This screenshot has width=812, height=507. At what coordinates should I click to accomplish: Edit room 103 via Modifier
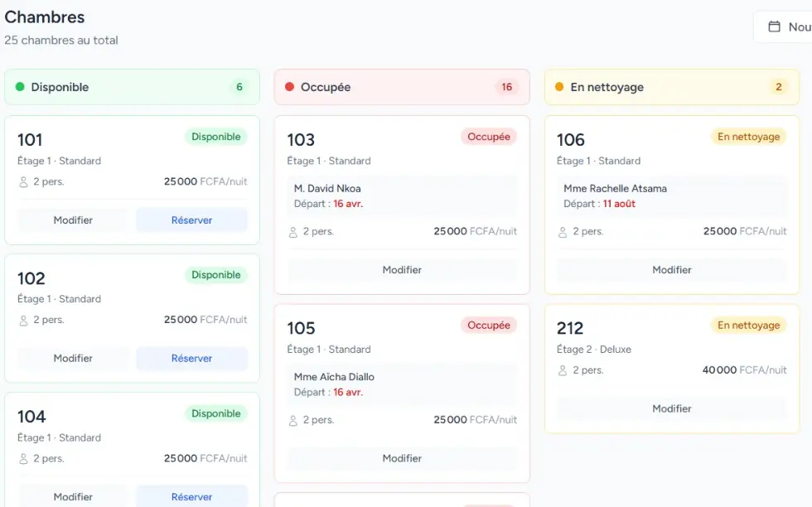pos(402,270)
